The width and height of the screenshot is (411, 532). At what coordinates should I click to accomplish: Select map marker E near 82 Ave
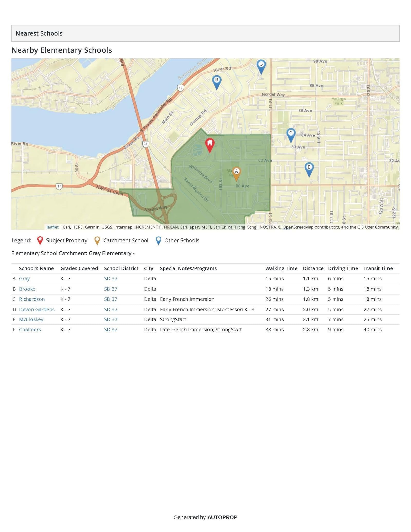[x=309, y=170]
